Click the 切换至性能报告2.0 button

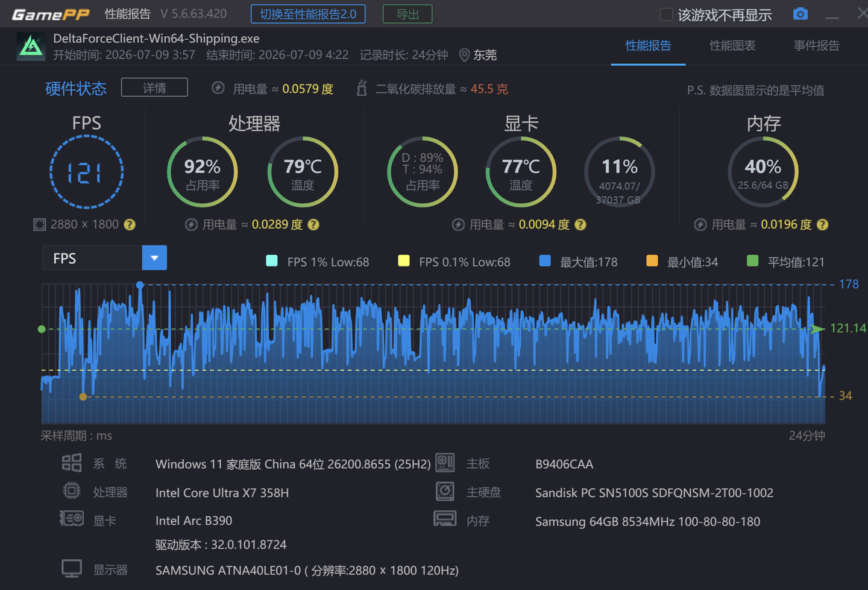tap(308, 14)
